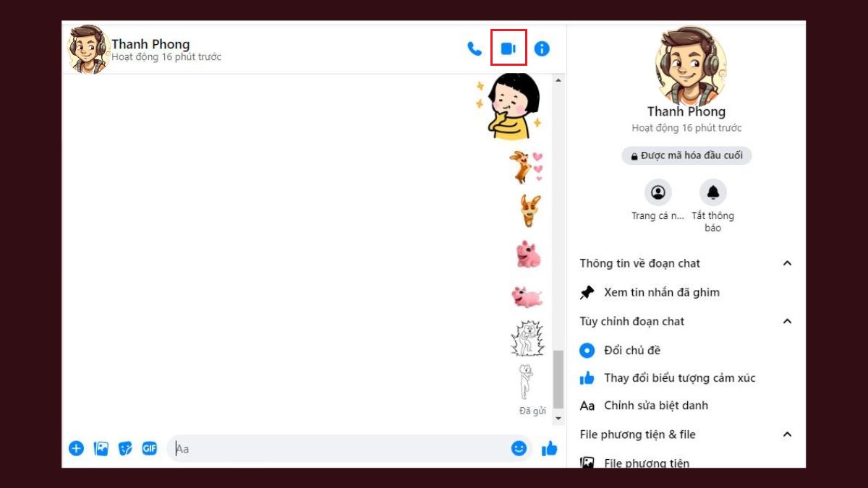Start a video call with Thanh Phong
This screenshot has height=488, width=868.
tap(509, 48)
